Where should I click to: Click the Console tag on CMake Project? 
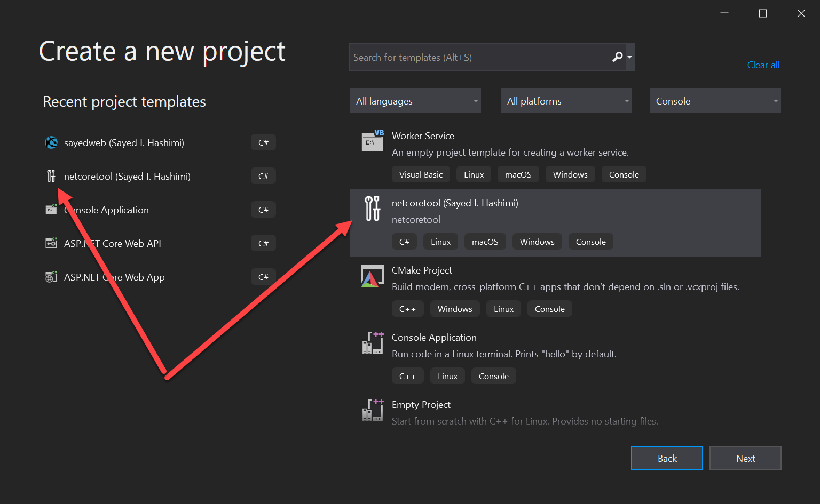click(550, 309)
